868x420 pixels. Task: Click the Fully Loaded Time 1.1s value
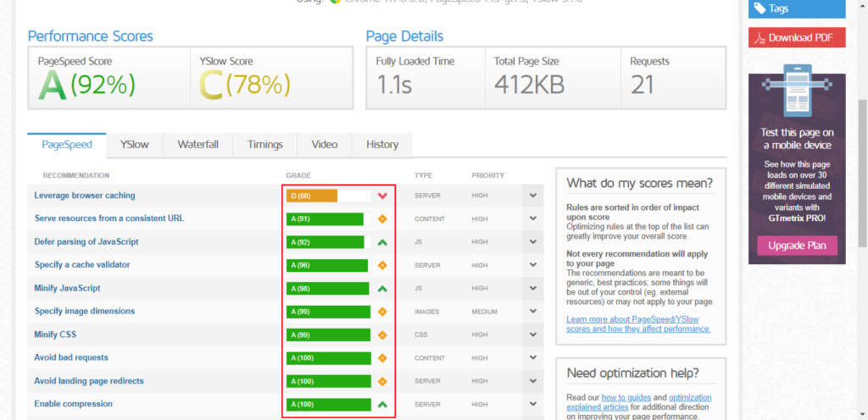[394, 86]
